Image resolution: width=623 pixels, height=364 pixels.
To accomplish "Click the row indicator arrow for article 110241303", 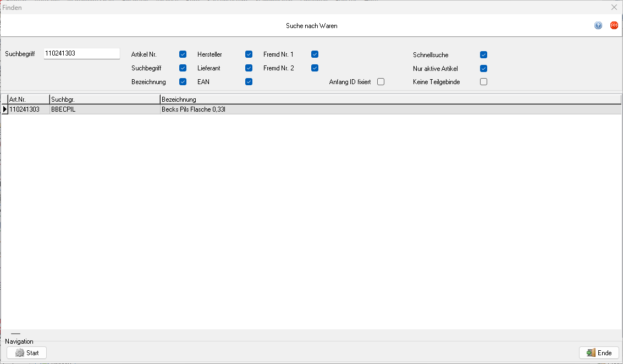I will [x=5, y=109].
